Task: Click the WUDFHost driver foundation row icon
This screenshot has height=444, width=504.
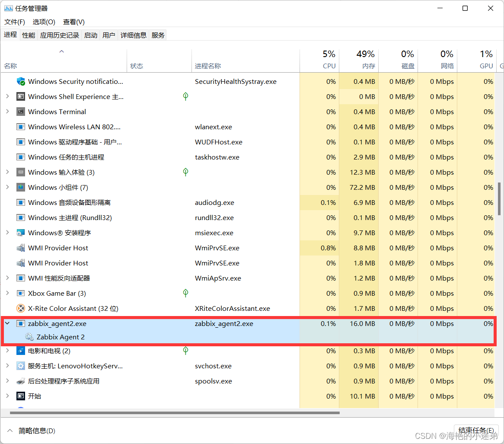Action: click(21, 142)
